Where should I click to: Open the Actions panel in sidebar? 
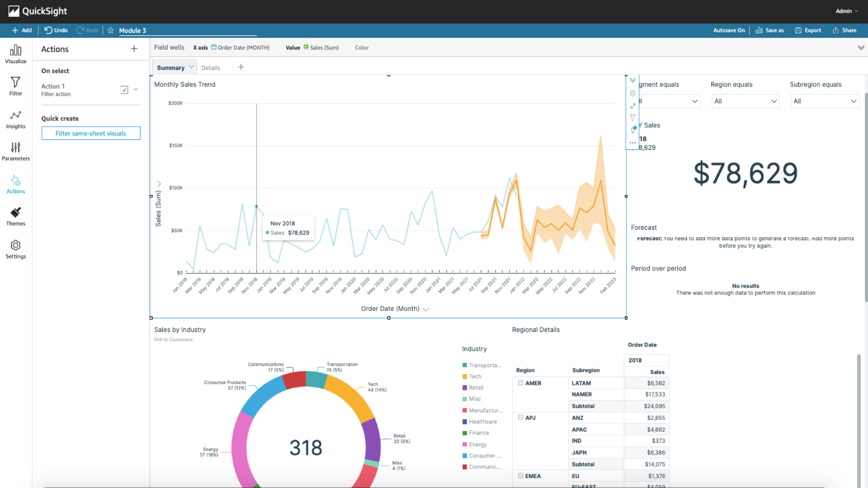point(15,184)
